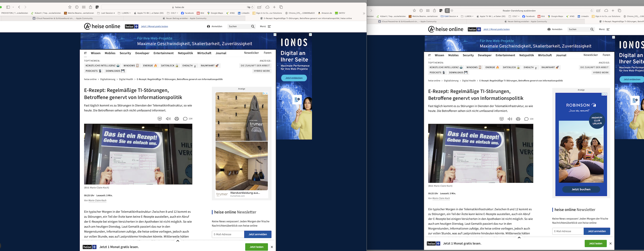
Task: Expand the LUMEN bookmarks folder in right window
Action: coord(467,16)
